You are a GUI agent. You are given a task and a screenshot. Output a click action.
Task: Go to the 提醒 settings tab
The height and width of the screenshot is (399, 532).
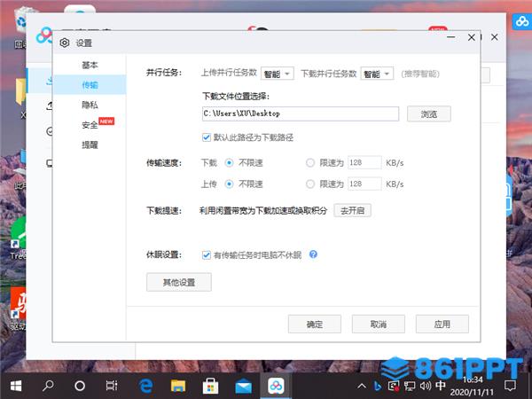point(90,145)
